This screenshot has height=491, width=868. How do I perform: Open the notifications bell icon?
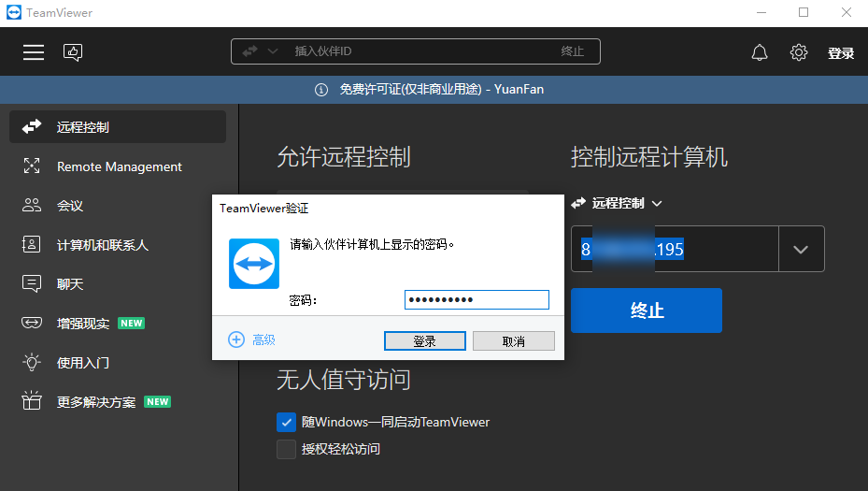point(760,52)
